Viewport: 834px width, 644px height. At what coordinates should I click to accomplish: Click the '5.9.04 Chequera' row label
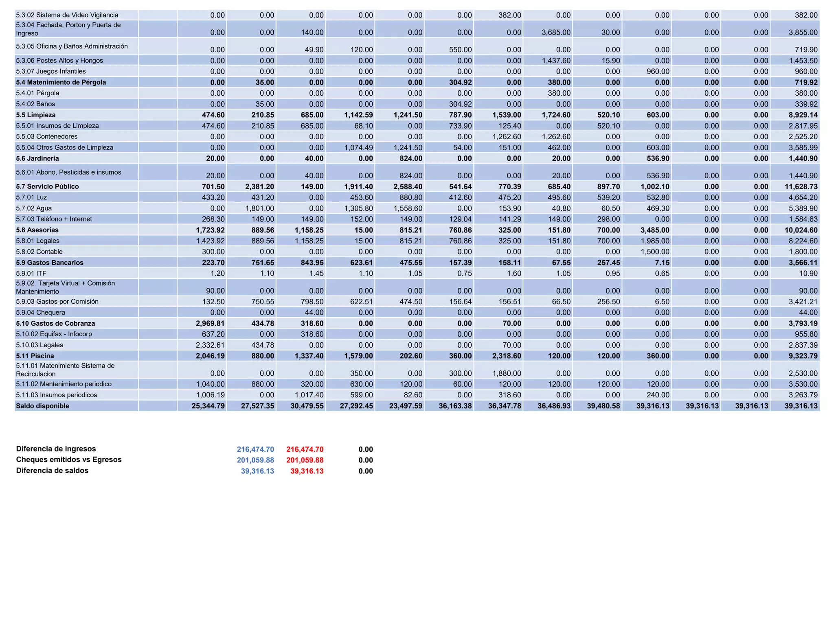point(41,313)
